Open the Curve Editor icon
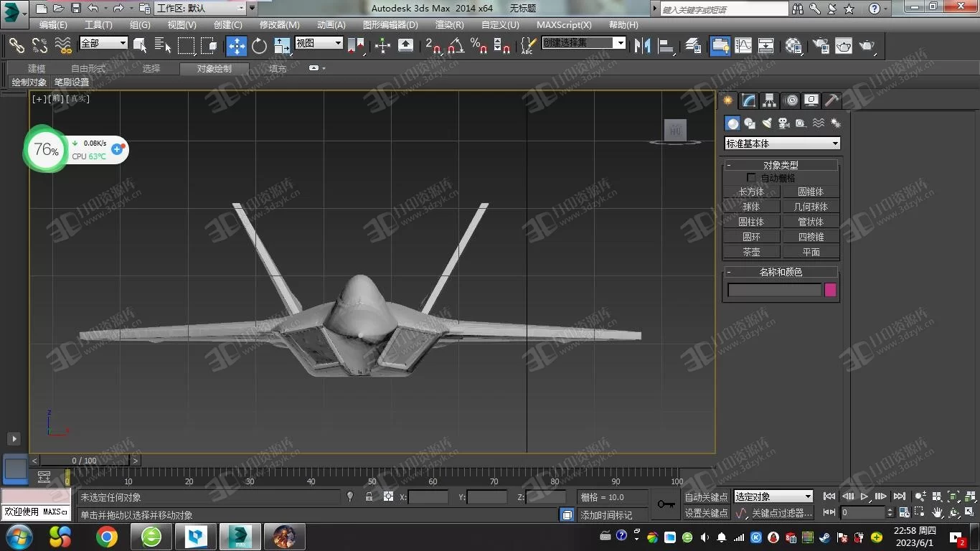 [x=743, y=46]
